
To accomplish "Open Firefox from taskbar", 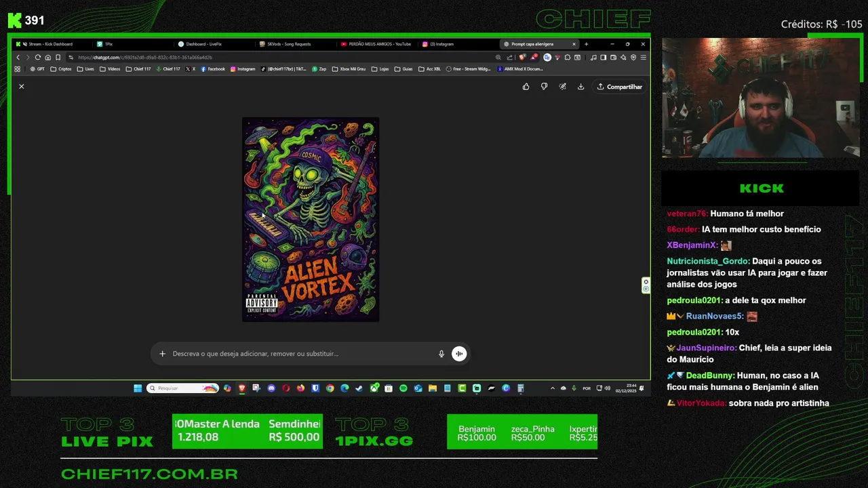I will [x=300, y=388].
